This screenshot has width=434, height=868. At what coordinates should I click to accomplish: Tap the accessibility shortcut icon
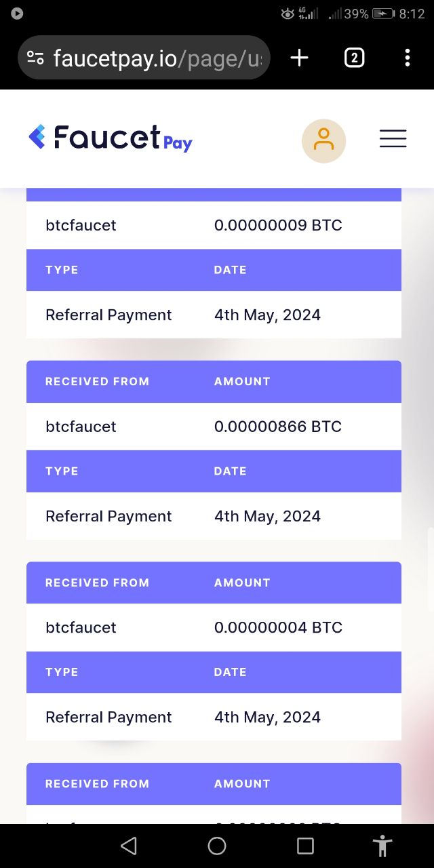pos(382,846)
